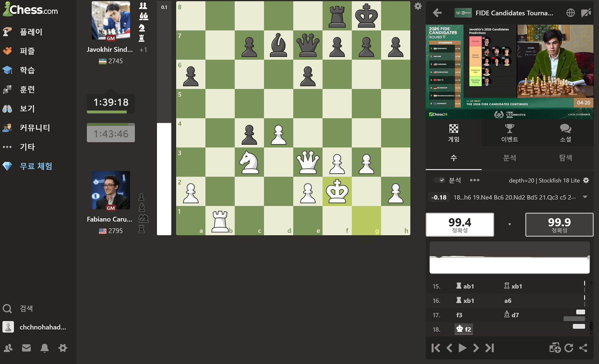The width and height of the screenshot is (599, 364).
Task: Toggle the 분석 analysis switch
Action: click(439, 180)
